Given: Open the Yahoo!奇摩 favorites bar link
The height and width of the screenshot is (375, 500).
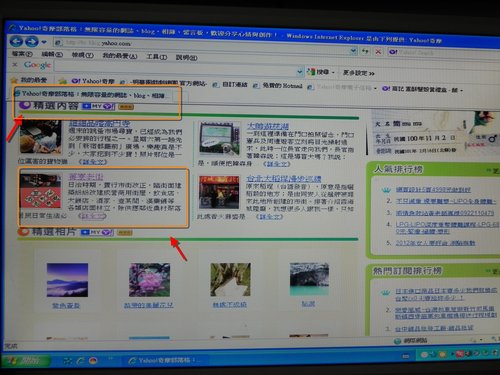Looking at the screenshot, I should (93, 81).
